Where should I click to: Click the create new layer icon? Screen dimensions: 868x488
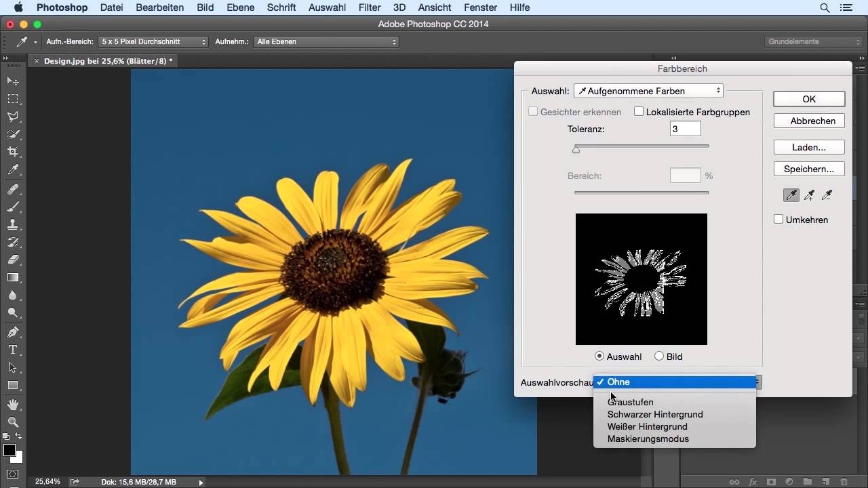(x=826, y=482)
